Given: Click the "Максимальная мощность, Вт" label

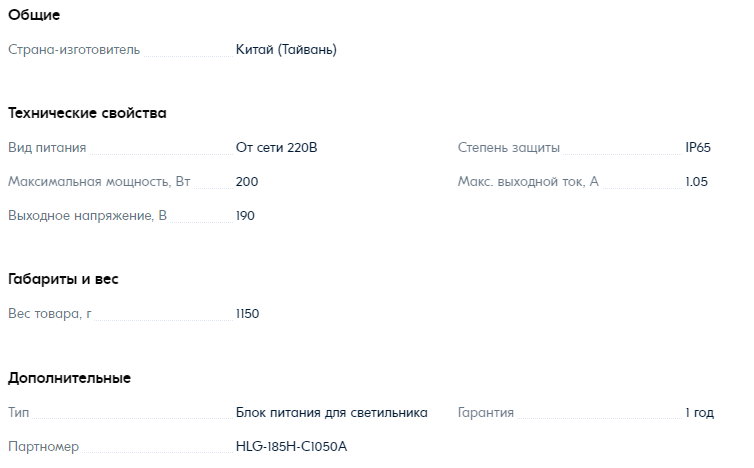Looking at the screenshot, I should tap(99, 182).
